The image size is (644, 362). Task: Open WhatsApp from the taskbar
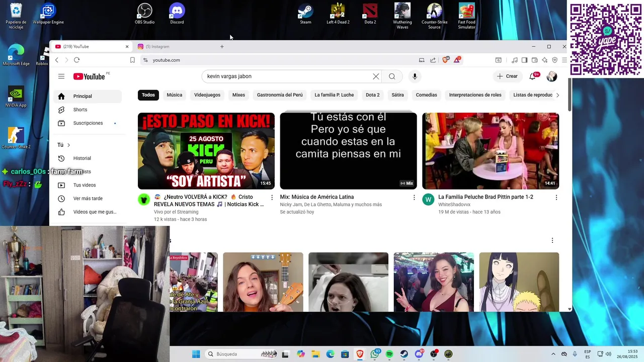[x=375, y=354]
